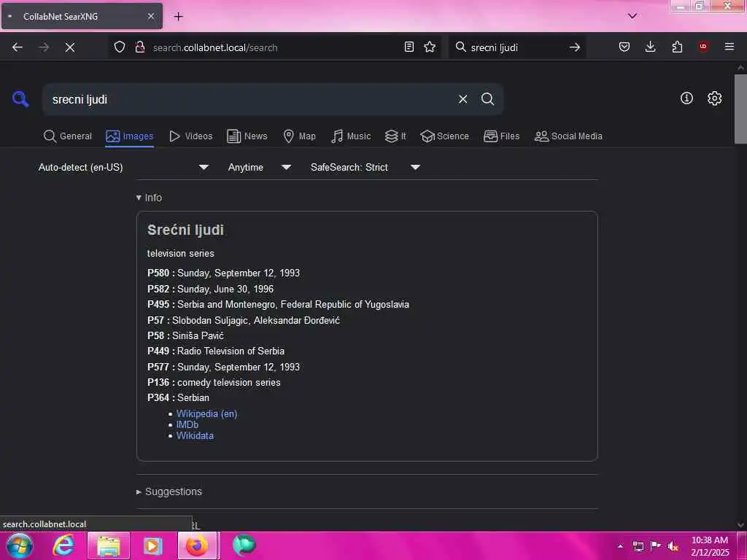Clear the search query with X
This screenshot has width=747, height=560.
[462, 99]
